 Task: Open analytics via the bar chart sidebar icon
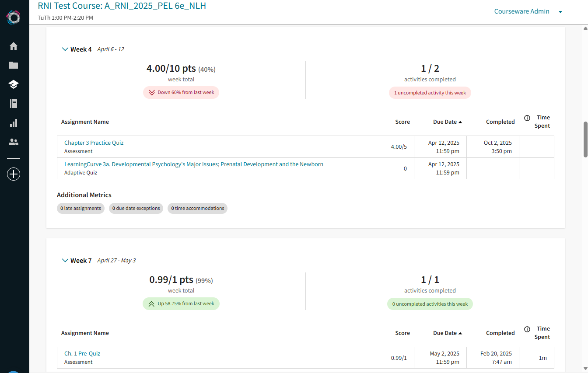14,123
